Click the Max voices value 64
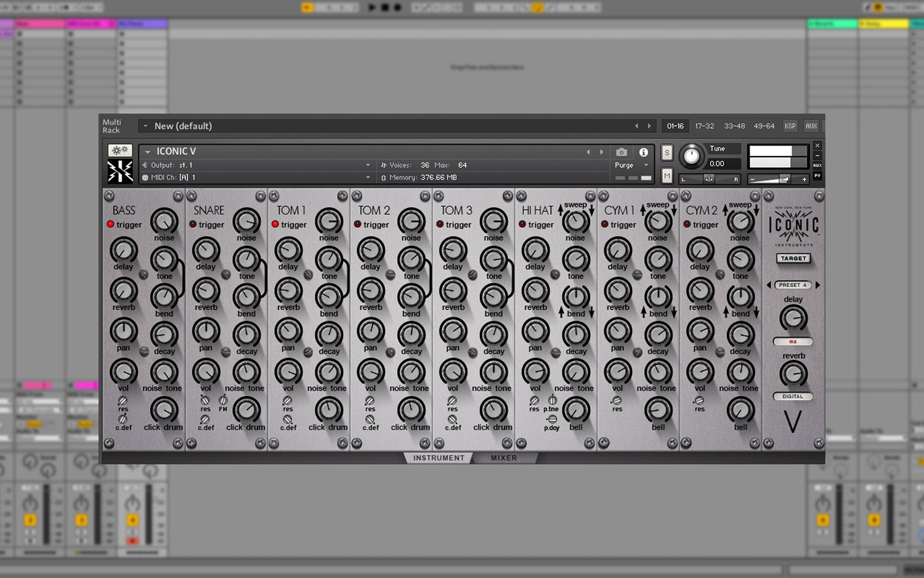Screen dimensions: 924x578 (x=463, y=165)
